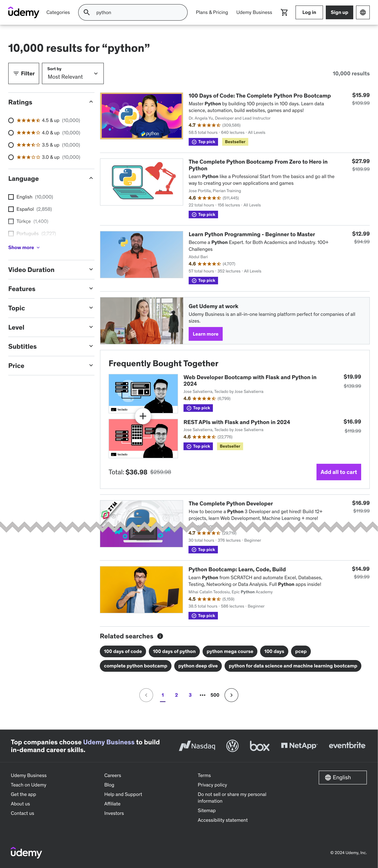Screen dimensions: 378x868
Task: Check the English language checkbox
Action: tap(11, 197)
